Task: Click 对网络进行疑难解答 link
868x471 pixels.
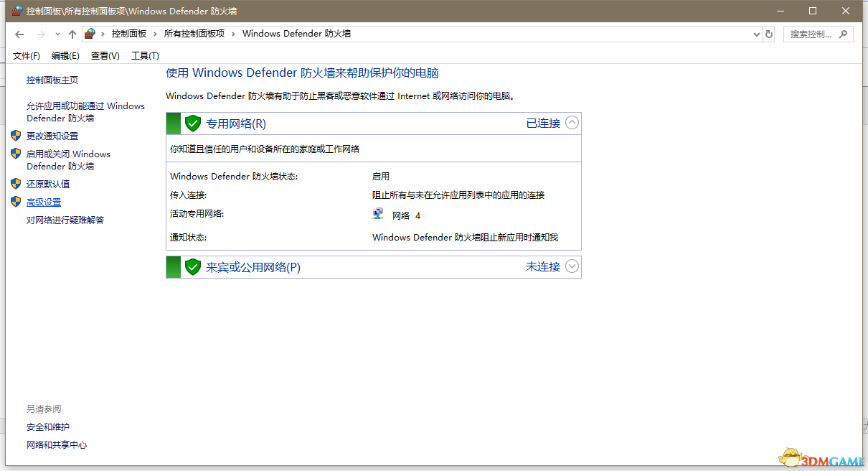Action: [x=65, y=220]
